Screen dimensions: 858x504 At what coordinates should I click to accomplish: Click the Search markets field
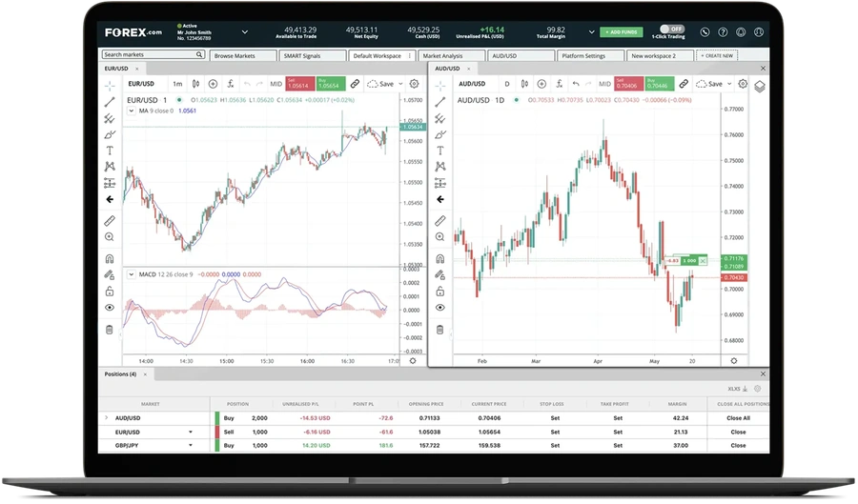click(x=153, y=54)
